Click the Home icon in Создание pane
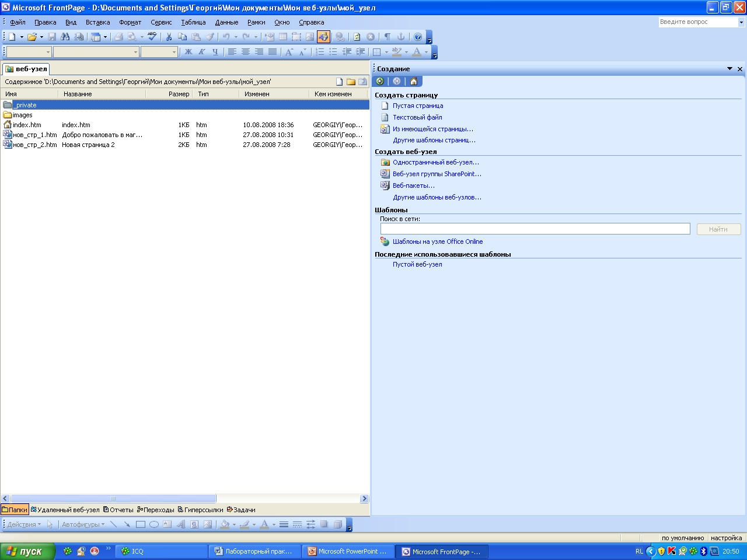The image size is (747, 560). (414, 81)
